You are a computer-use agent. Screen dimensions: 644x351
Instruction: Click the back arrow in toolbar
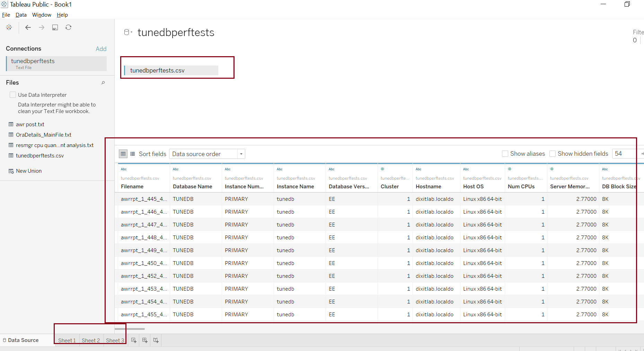pos(28,27)
